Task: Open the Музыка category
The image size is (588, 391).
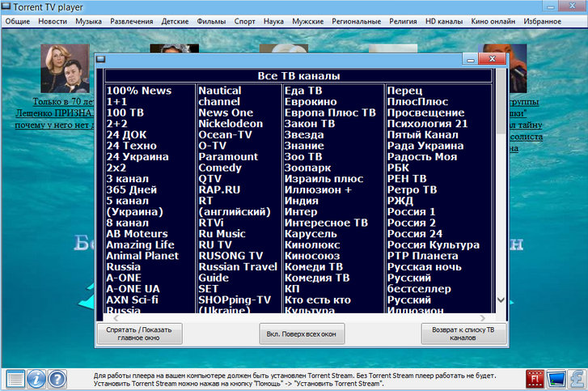Action: coord(88,21)
